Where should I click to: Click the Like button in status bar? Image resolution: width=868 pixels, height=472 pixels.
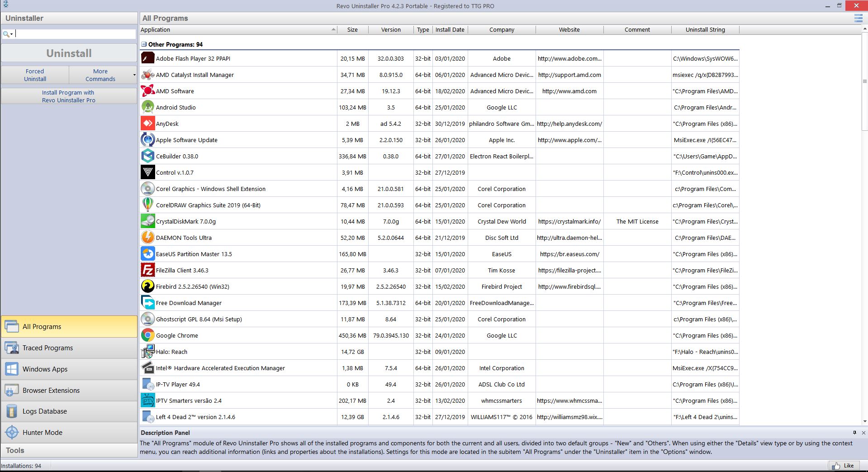click(x=844, y=466)
